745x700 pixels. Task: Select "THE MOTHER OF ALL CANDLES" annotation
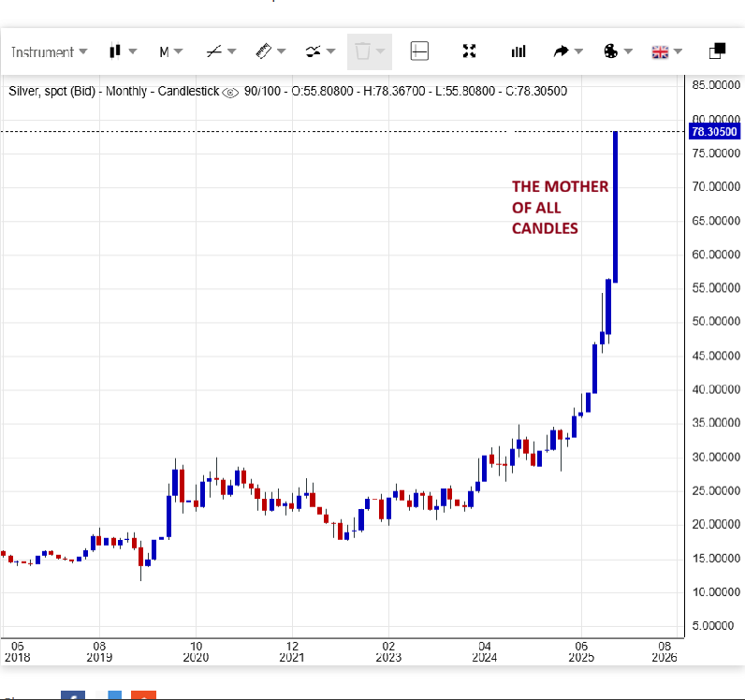560,207
